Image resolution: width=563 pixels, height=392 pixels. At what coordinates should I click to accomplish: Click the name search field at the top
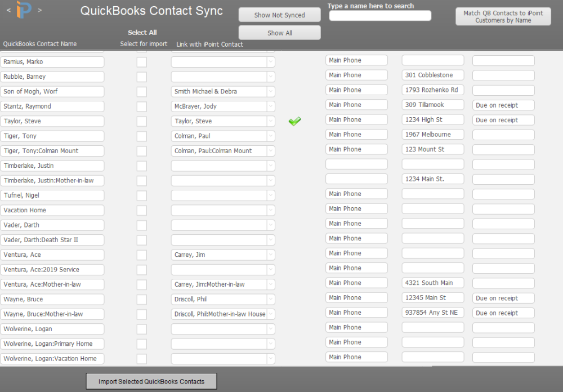(379, 15)
